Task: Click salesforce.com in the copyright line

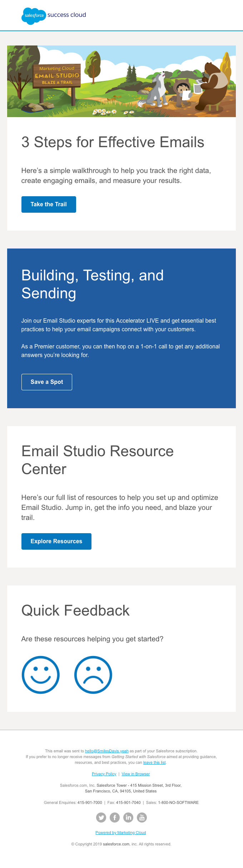Action: (x=116, y=844)
